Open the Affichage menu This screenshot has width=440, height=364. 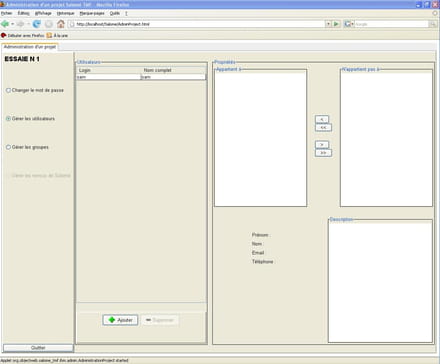click(43, 13)
